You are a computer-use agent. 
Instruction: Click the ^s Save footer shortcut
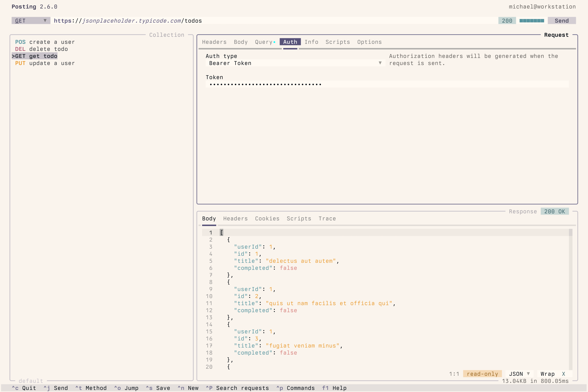[158, 388]
